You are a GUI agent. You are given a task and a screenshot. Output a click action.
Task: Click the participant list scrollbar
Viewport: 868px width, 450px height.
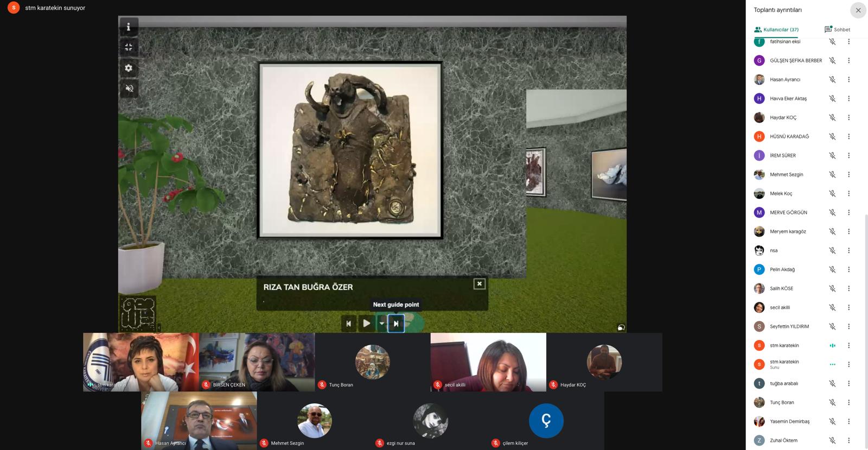(866, 331)
